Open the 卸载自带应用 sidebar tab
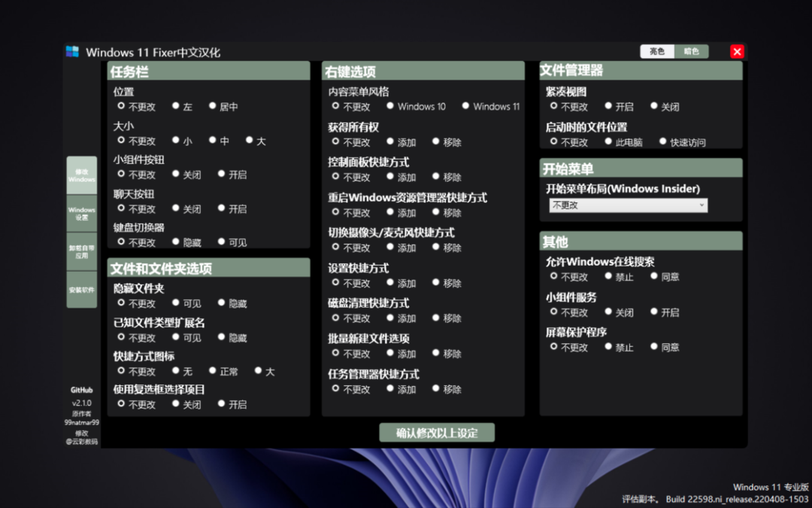 pos(82,251)
